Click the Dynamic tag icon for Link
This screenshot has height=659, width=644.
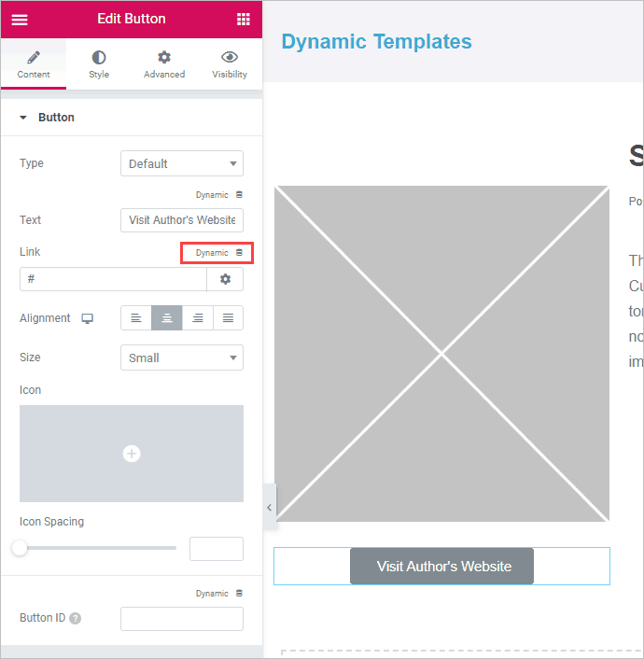click(x=239, y=253)
